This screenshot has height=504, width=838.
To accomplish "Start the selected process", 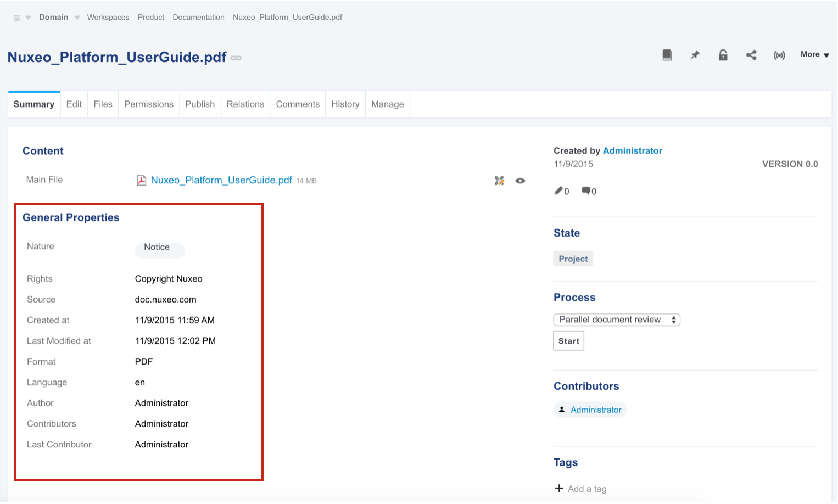I will [x=569, y=341].
